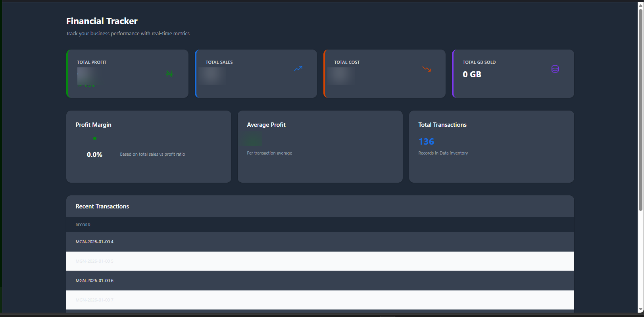Click the 'Financial Tracker' title
644x317 pixels.
[102, 21]
